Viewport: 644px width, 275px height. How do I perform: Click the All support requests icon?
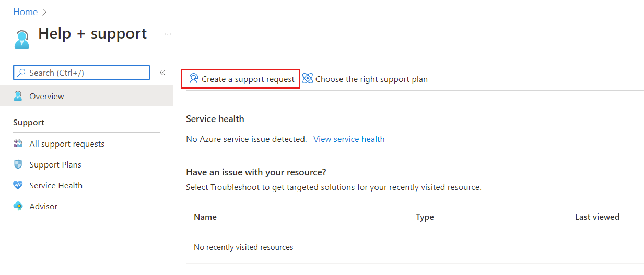click(x=18, y=144)
